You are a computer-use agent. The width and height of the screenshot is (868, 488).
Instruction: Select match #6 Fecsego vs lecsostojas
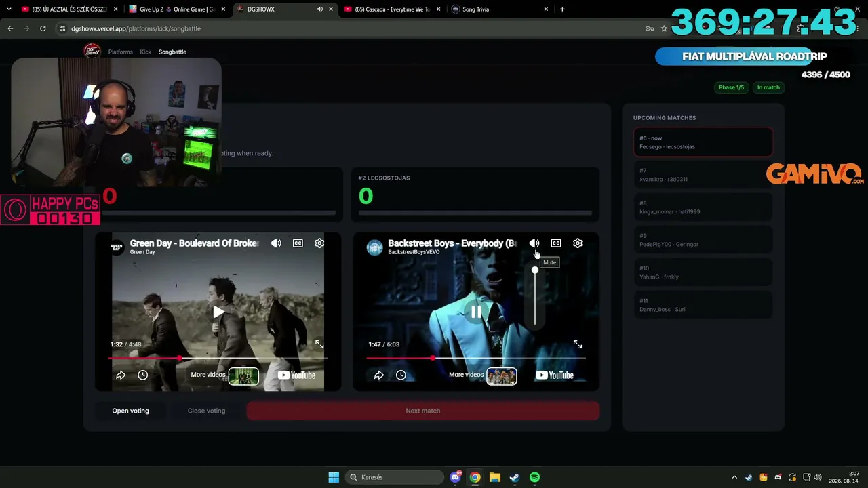coord(703,142)
